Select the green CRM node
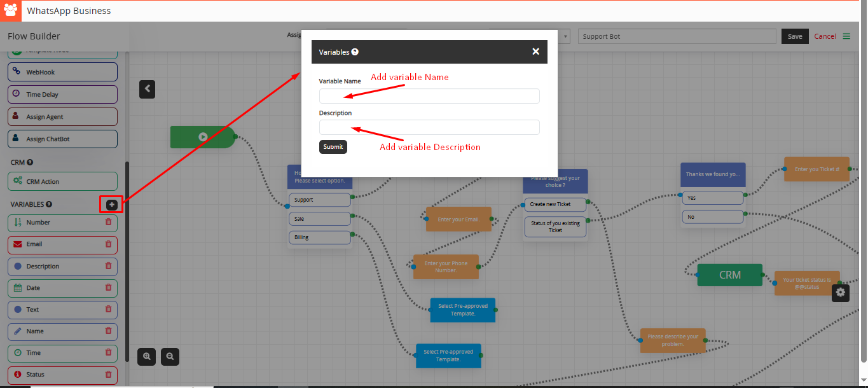 [x=729, y=275]
